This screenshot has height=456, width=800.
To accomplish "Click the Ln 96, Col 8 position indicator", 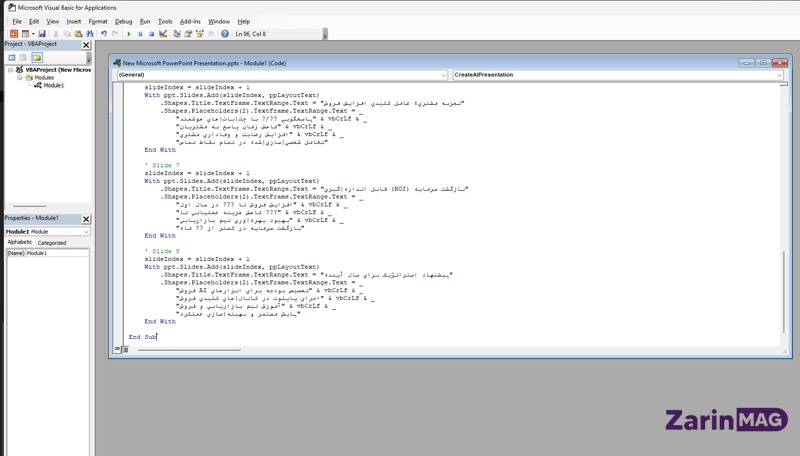I will click(x=251, y=34).
